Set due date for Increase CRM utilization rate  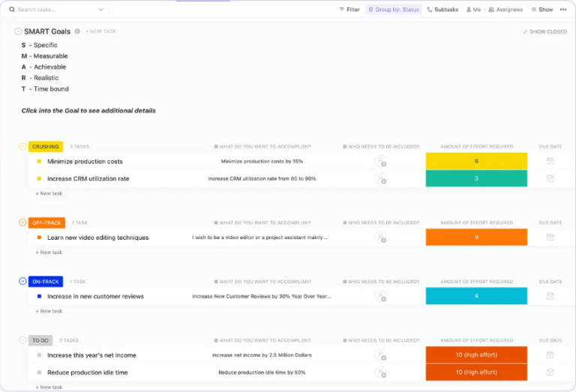coord(550,178)
